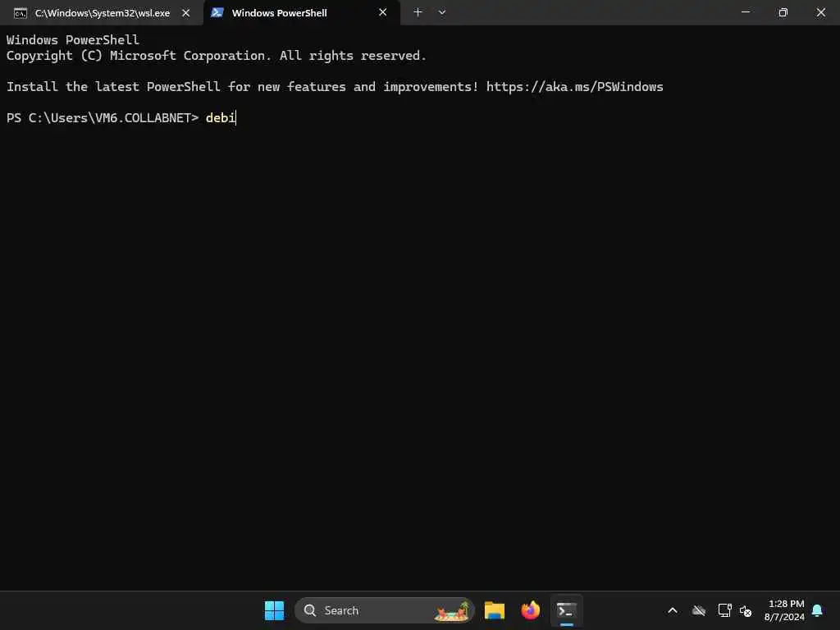840x630 pixels.
Task: Close the Windows Terminal window
Action: (820, 11)
